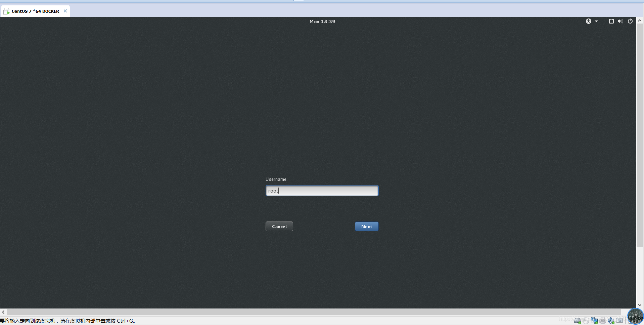This screenshot has height=325, width=644.
Task: Click the circular avatar in bottom-right corner
Action: click(636, 316)
